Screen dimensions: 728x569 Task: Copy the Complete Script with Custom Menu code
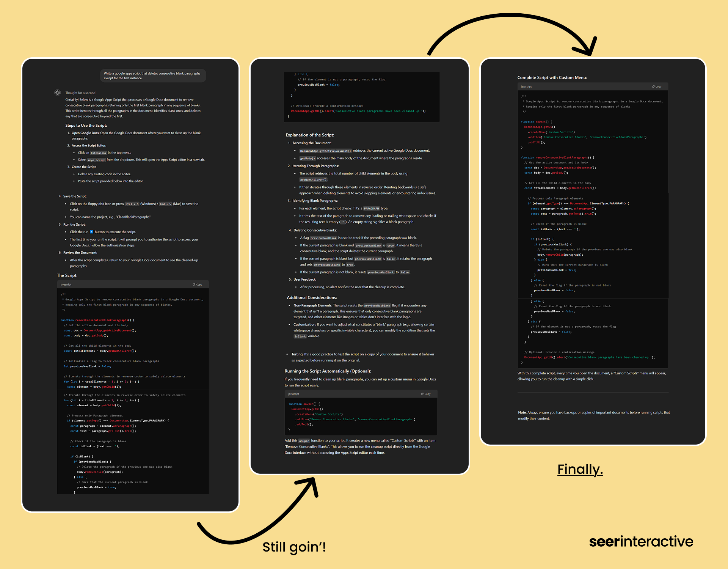coord(657,86)
